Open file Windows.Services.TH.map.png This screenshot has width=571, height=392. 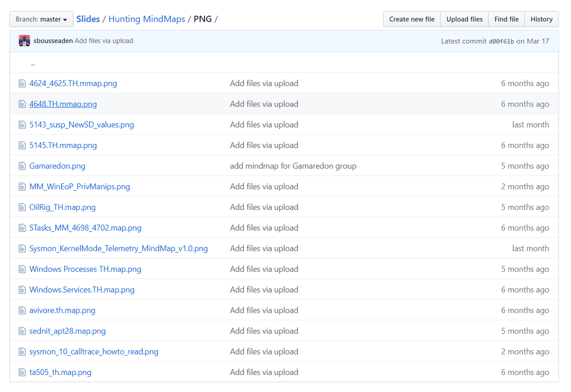click(82, 290)
